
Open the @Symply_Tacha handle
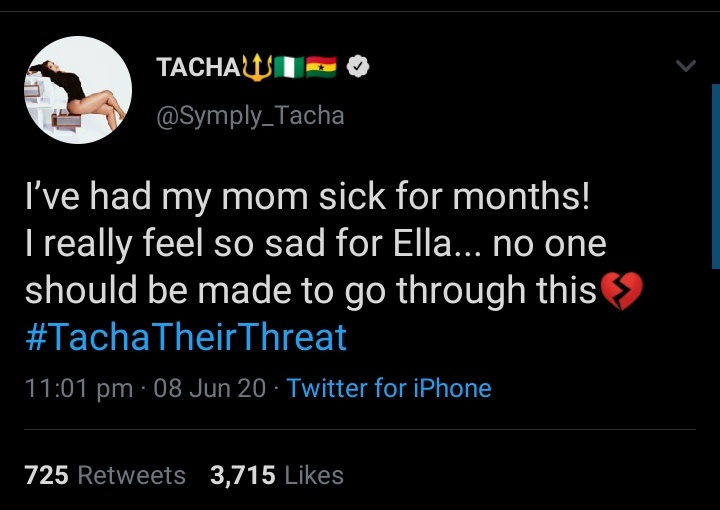(250, 116)
